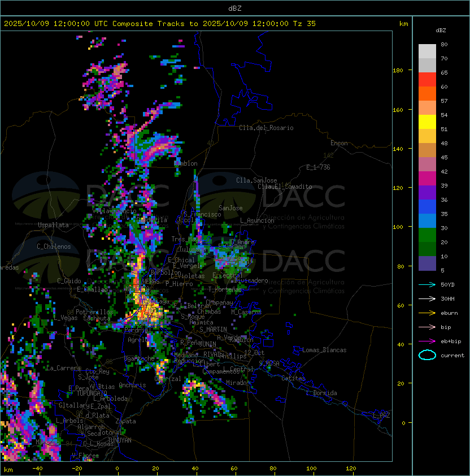Click the 'L_PAZ' map label
This screenshot has width=470, height=476.
click(x=381, y=416)
